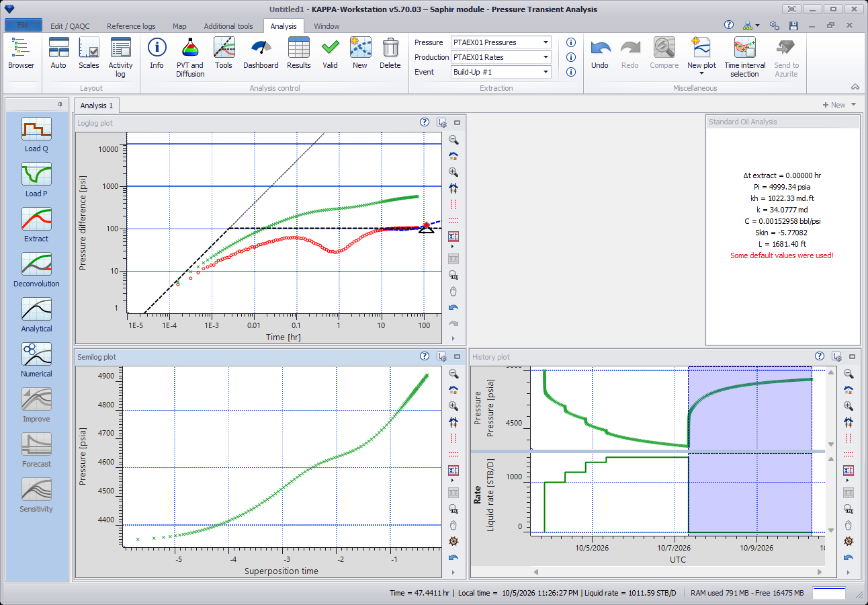Select the Analysis 1 document tab
868x605 pixels.
(x=97, y=106)
